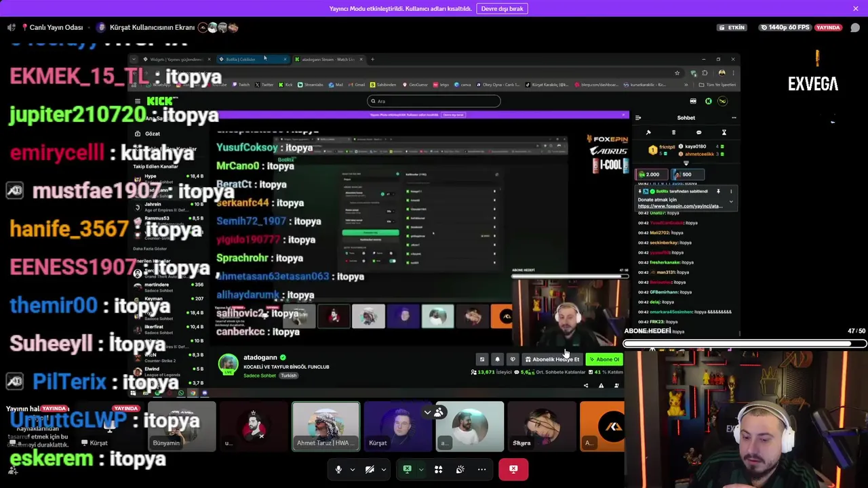Screen dimensions: 868x488
Task: Open the activities grid icon
Action: 439,469
